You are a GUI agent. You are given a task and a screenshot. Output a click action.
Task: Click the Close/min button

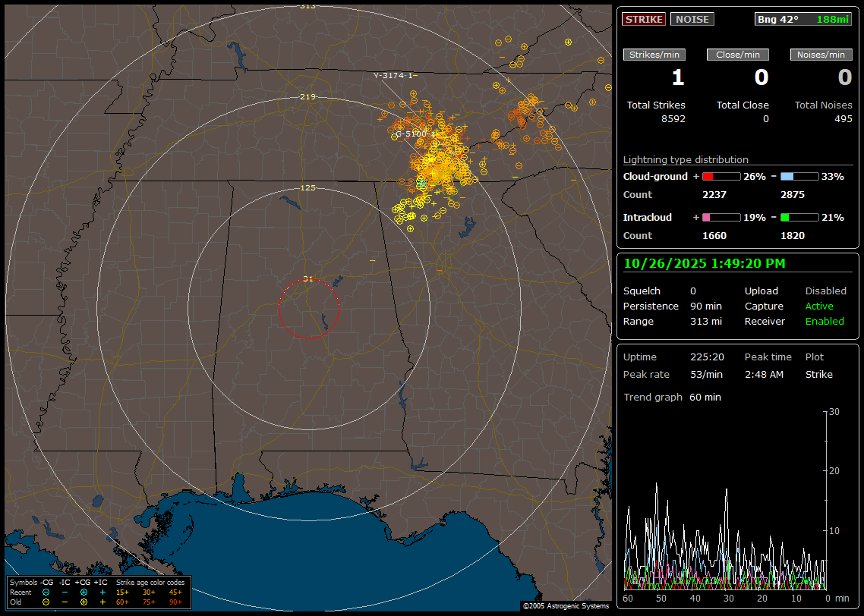pyautogui.click(x=737, y=55)
